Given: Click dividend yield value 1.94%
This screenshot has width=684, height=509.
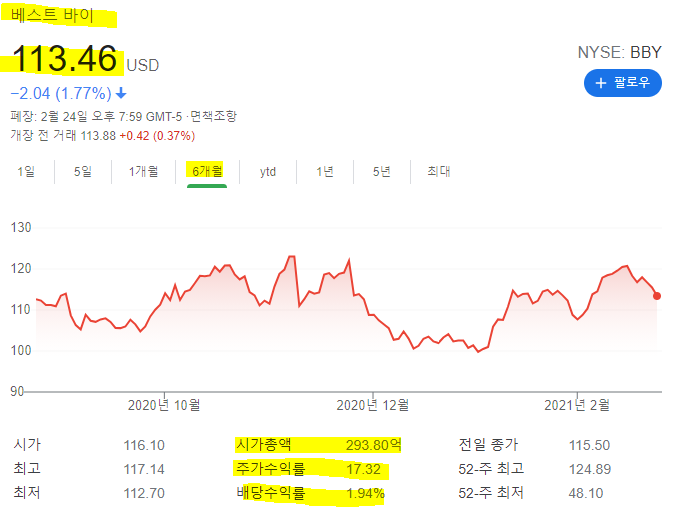Looking at the screenshot, I should (x=366, y=493).
